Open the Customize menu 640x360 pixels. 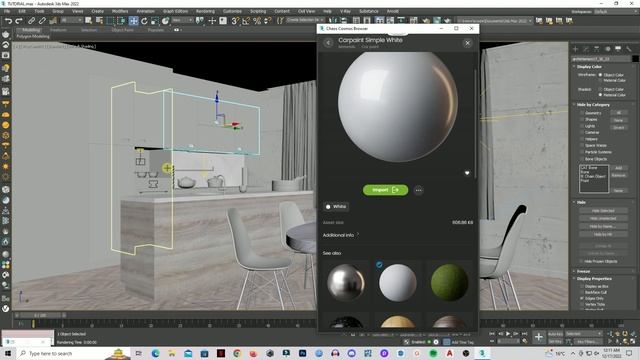232,11
